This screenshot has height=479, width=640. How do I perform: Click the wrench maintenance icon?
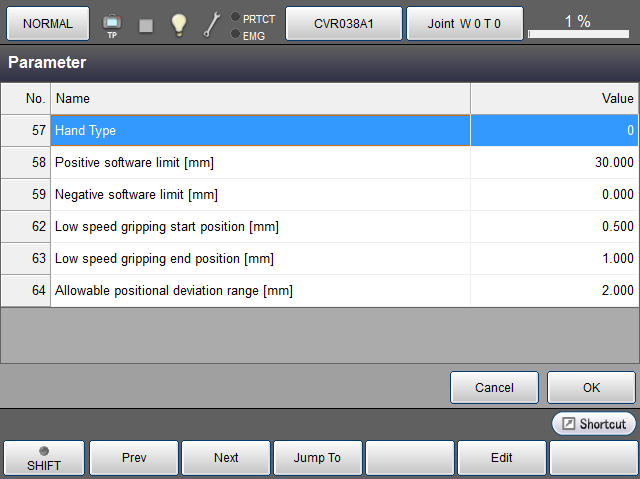[211, 24]
